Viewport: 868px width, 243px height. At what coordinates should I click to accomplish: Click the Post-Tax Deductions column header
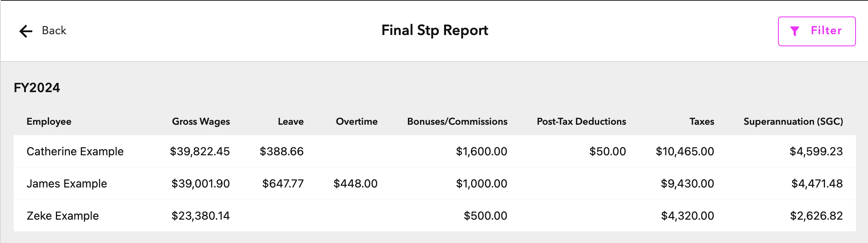click(581, 121)
